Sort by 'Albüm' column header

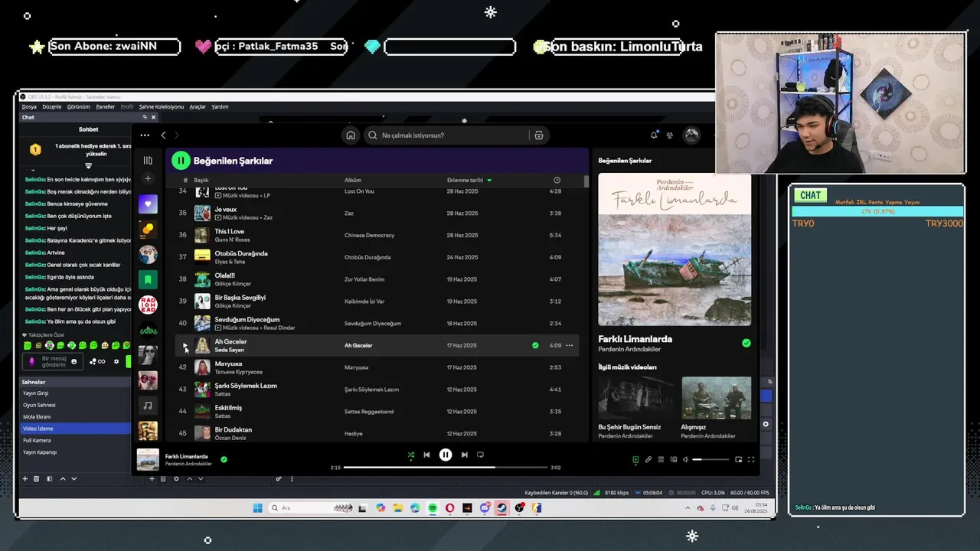[352, 180]
